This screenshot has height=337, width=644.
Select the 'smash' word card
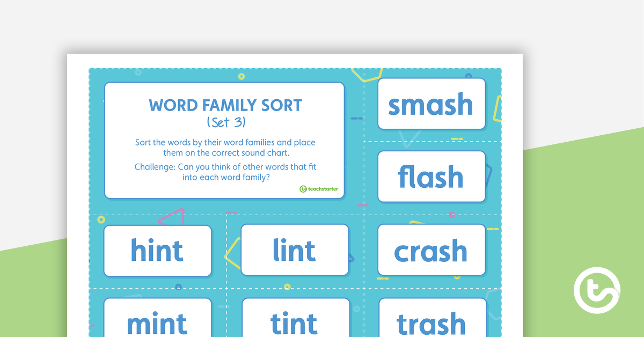[431, 104]
